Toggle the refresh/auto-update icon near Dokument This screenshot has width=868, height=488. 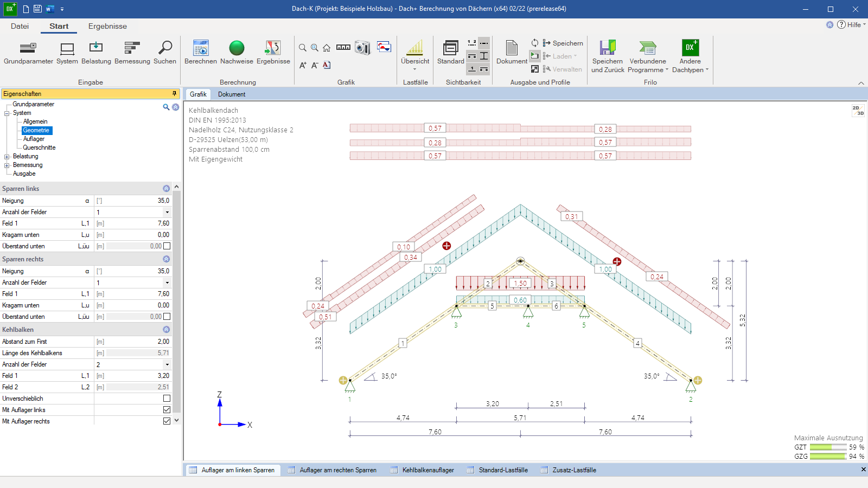tap(535, 43)
